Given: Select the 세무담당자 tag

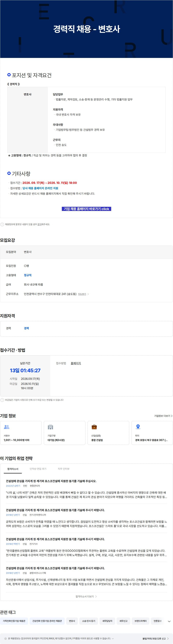Looking at the screenshot, I should pyautogui.click(x=107, y=621).
